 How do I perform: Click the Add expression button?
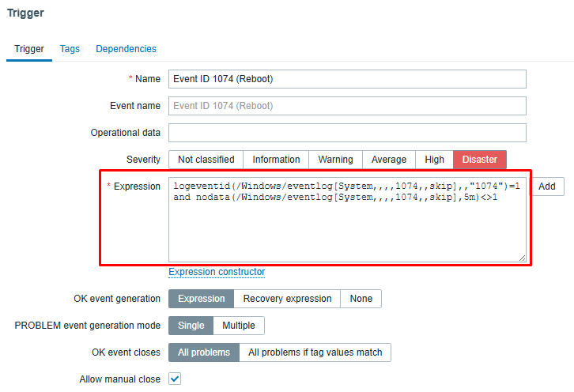point(546,187)
